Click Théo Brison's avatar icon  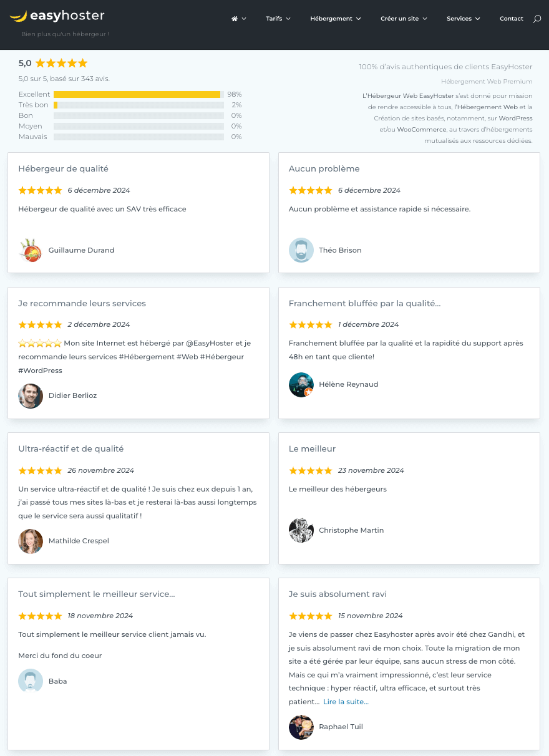[301, 250]
